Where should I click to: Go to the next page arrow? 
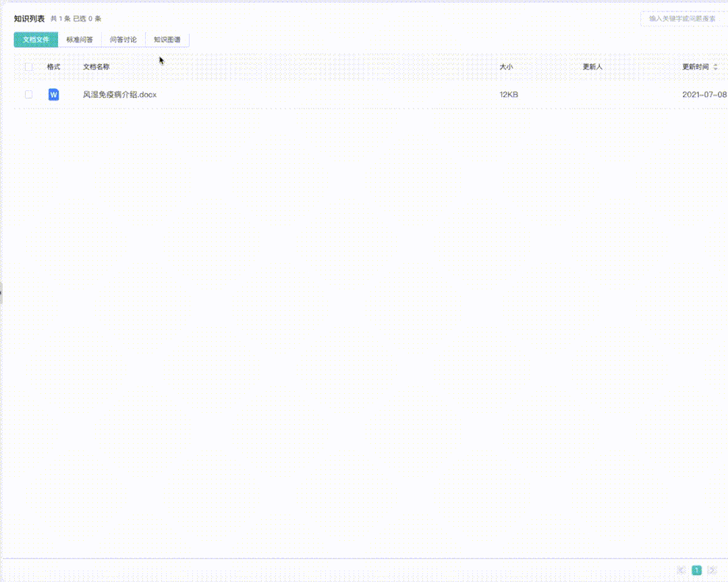tap(712, 570)
